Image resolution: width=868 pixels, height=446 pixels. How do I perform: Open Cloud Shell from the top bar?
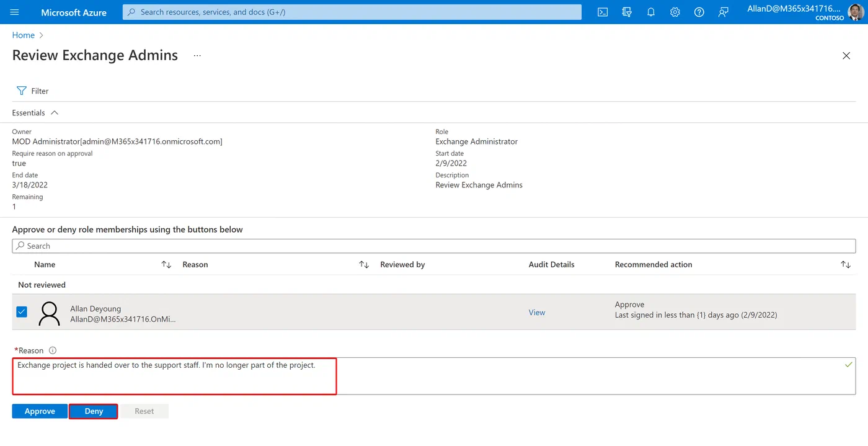pos(603,12)
